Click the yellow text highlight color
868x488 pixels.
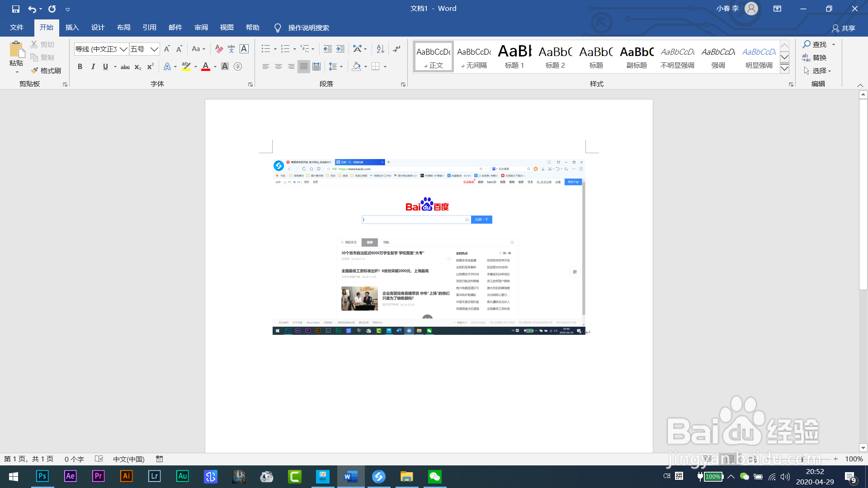[x=186, y=66]
